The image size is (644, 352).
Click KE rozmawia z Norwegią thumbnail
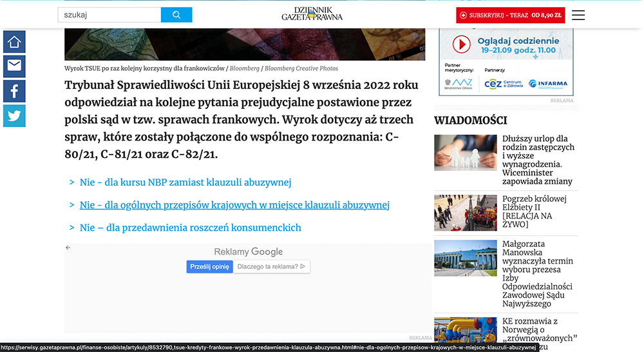465,331
